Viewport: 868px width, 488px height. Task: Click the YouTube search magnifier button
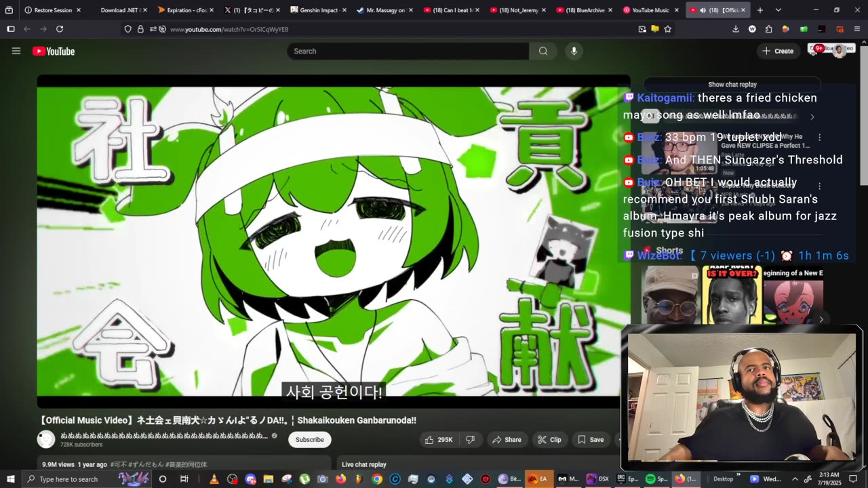pyautogui.click(x=543, y=51)
